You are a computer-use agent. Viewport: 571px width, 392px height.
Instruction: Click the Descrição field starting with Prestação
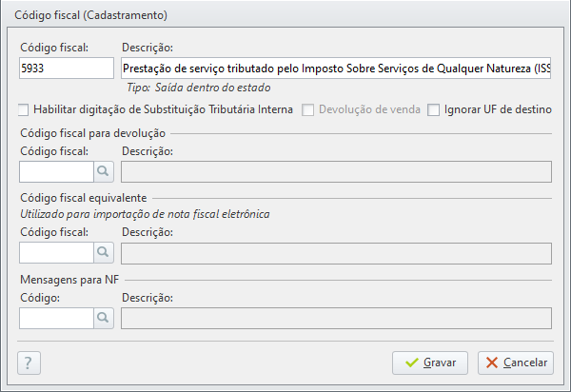[336, 69]
